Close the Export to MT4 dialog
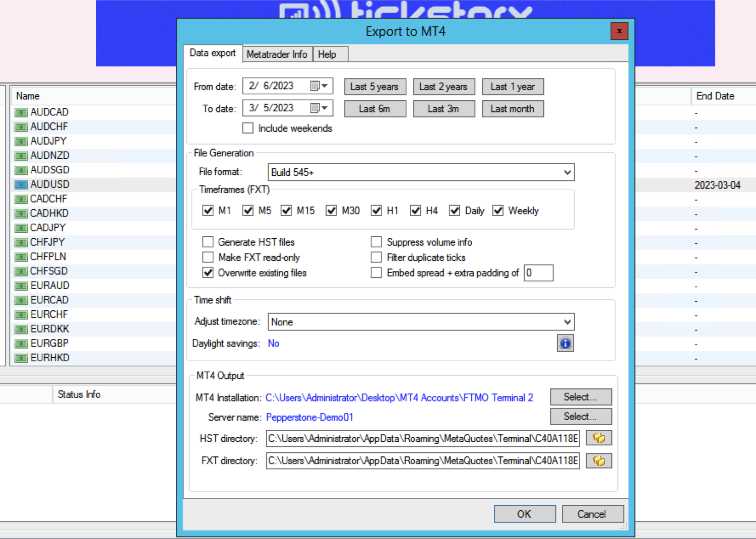Viewport: 756px width, 539px height. tap(619, 31)
